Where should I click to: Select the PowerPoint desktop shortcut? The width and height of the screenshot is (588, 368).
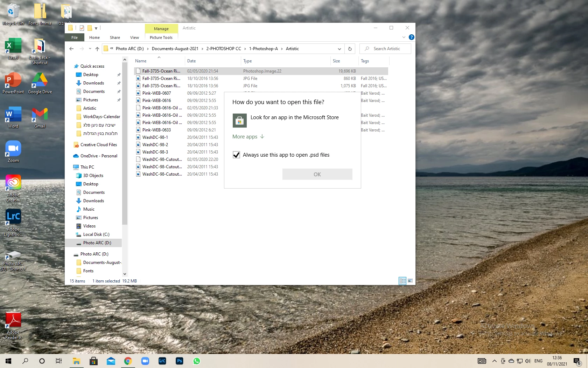pos(13,83)
